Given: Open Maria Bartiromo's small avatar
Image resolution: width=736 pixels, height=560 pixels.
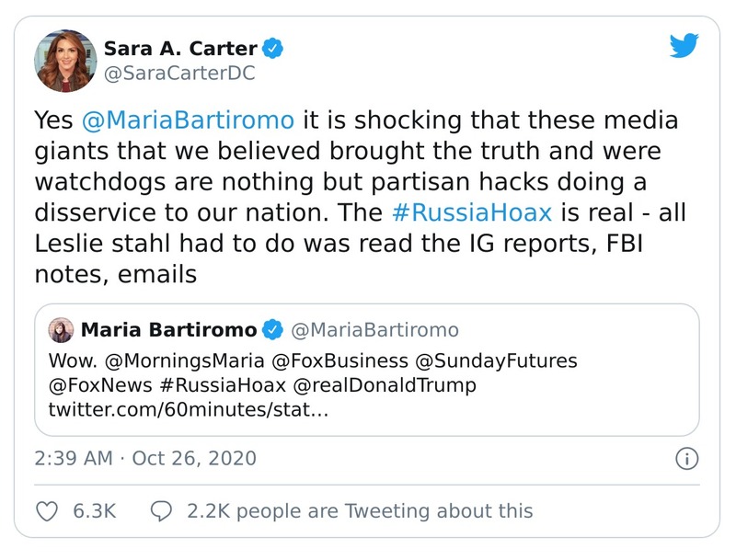Looking at the screenshot, I should 62,330.
